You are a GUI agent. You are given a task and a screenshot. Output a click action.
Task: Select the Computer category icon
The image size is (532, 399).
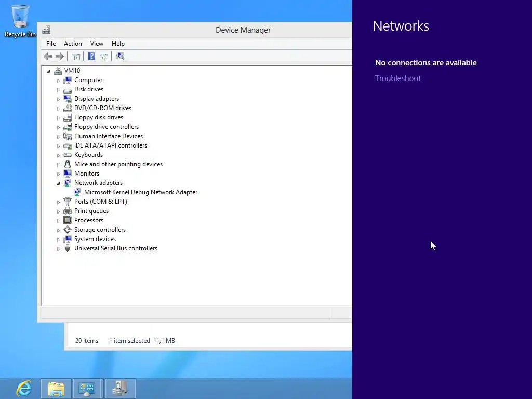(68, 80)
